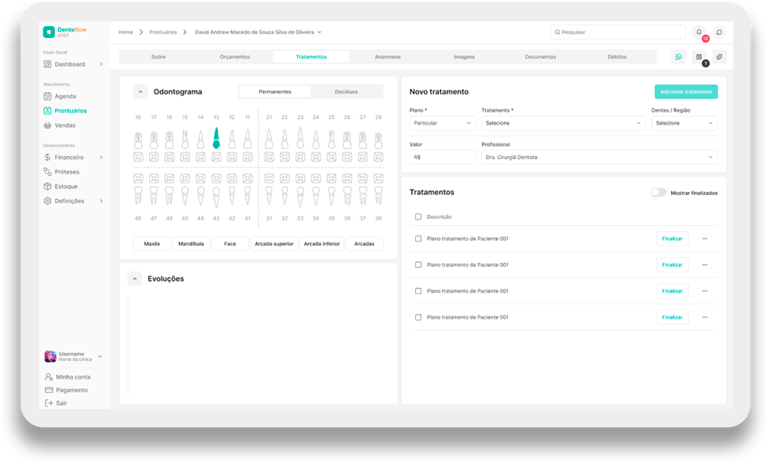This screenshot has height=463, width=768.
Task: Click the Valor R$ input field
Action: coord(442,157)
